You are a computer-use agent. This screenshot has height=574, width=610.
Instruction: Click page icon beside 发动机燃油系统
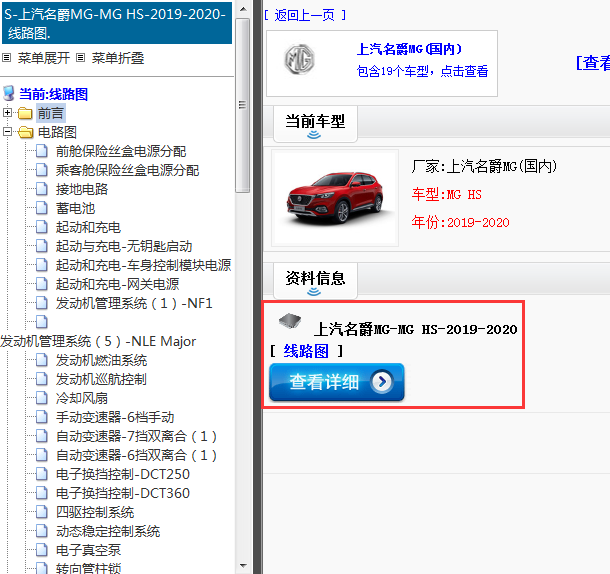[x=42, y=360]
